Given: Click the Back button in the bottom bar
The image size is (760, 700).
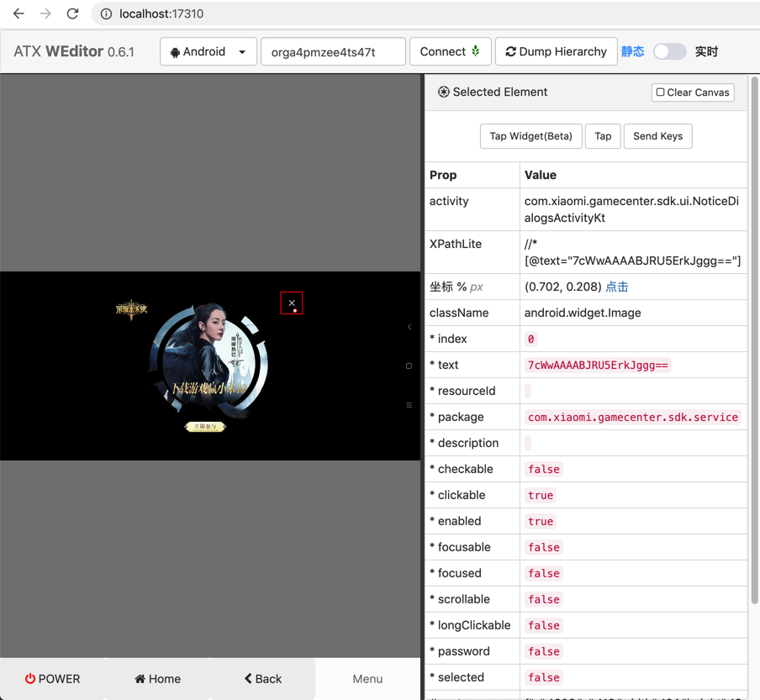Looking at the screenshot, I should point(262,679).
